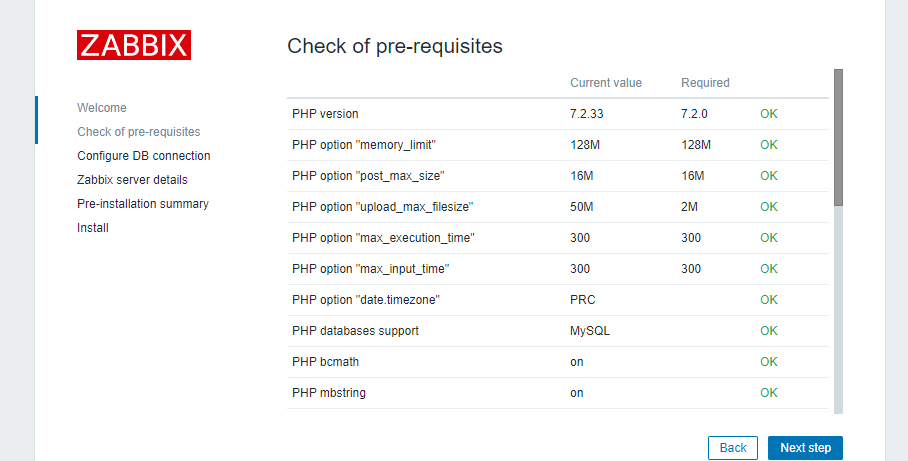Click the Current value column header
This screenshot has height=461, width=908.
(606, 83)
